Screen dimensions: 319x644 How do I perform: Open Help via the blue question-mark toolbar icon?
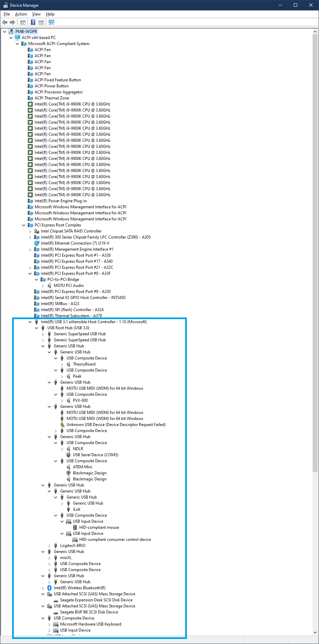(x=33, y=22)
